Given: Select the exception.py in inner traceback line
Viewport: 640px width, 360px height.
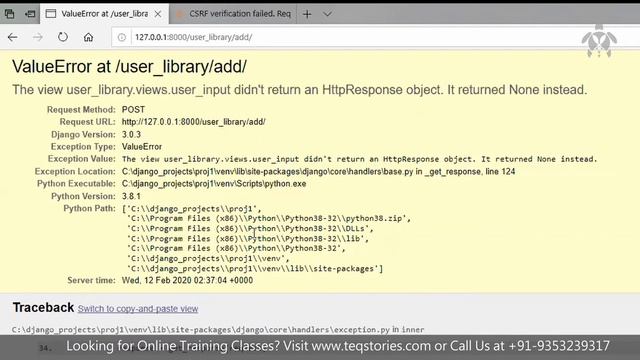Looking at the screenshot, I should 218,329.
